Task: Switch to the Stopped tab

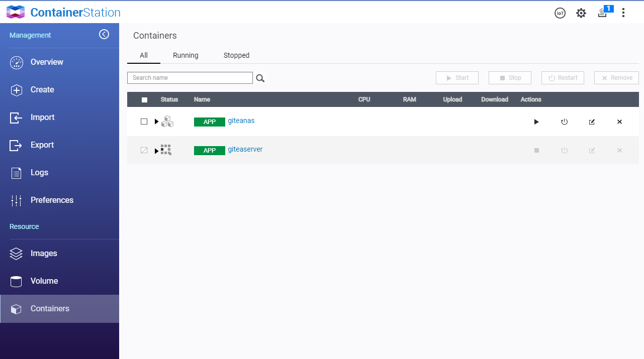Action: (x=236, y=55)
